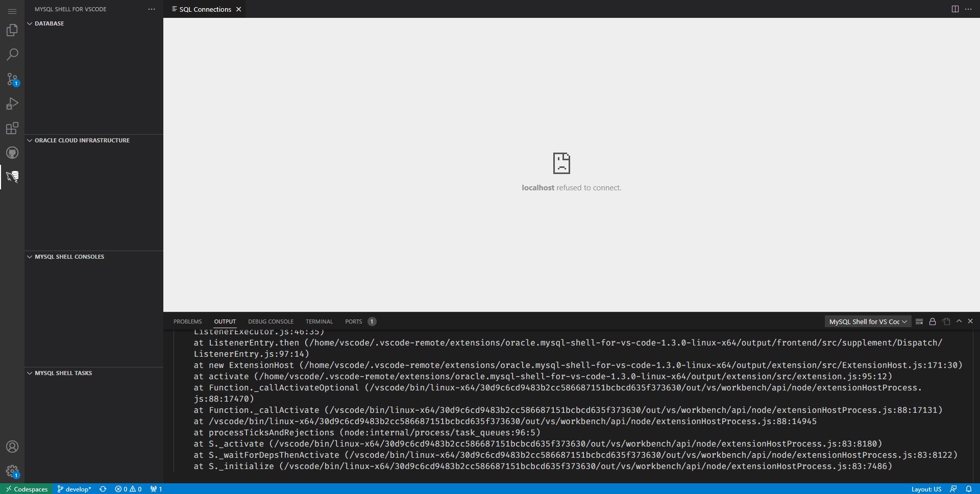
Task: Click Layout: US status item
Action: (x=926, y=489)
